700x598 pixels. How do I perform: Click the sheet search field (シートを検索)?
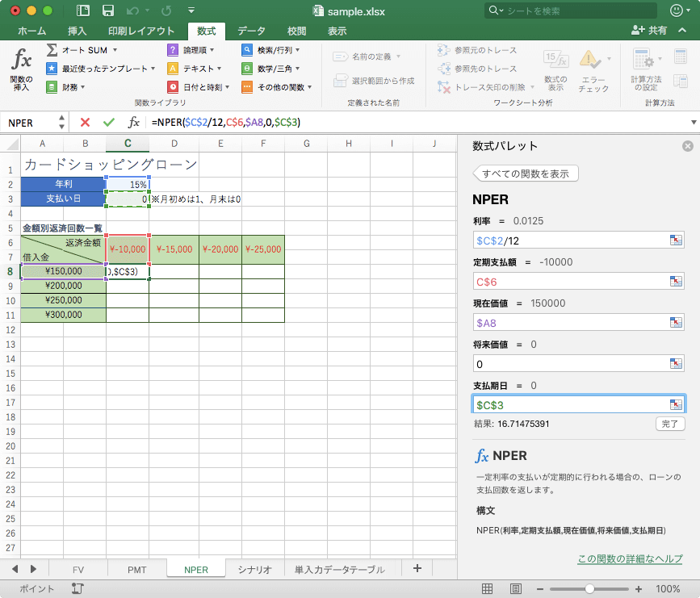[571, 10]
